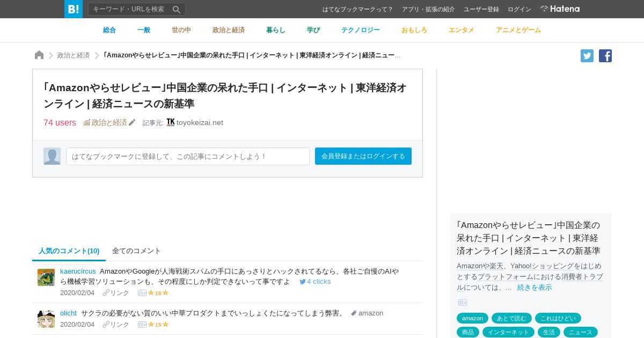The width and height of the screenshot is (644, 338).
Task: Open the main article title link
Action: 225,95
